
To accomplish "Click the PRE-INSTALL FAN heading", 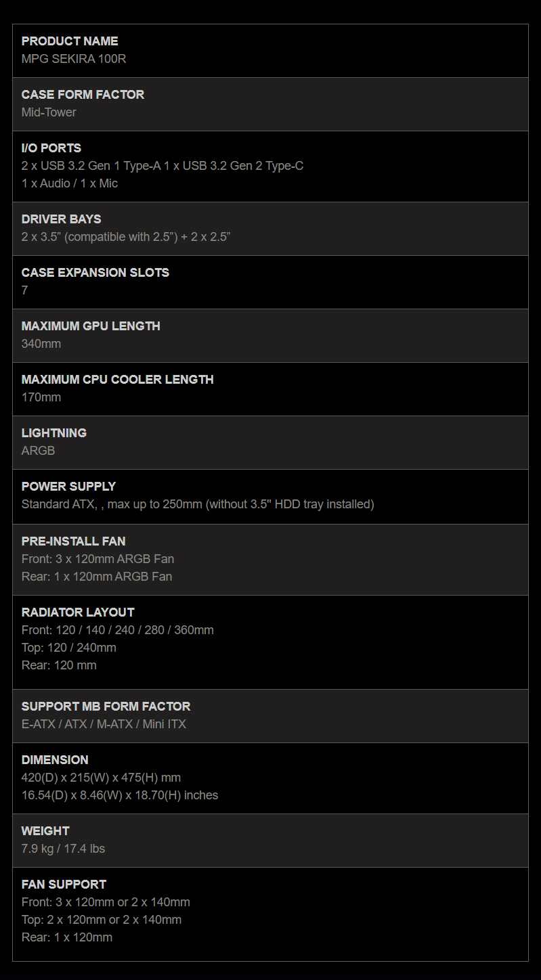I will pyautogui.click(x=73, y=541).
